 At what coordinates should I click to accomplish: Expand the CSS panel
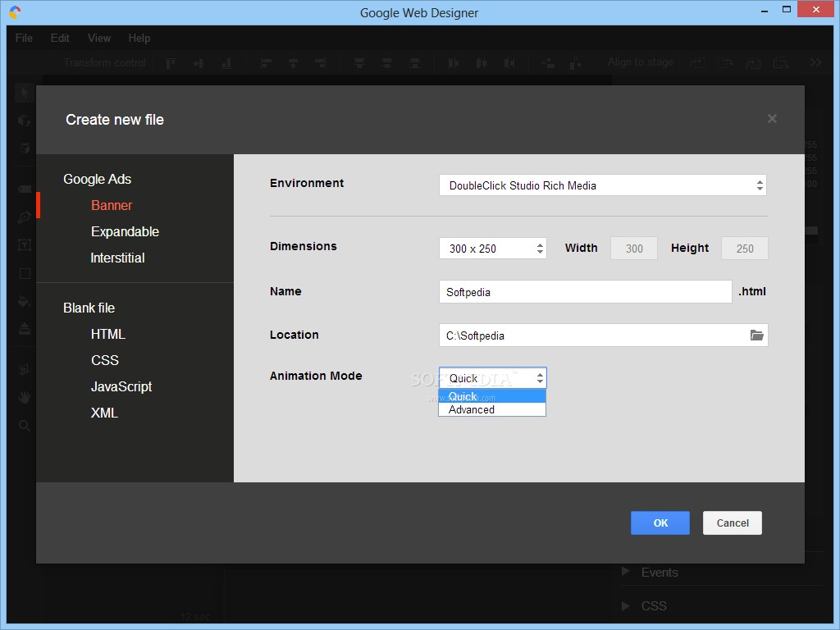(x=654, y=605)
